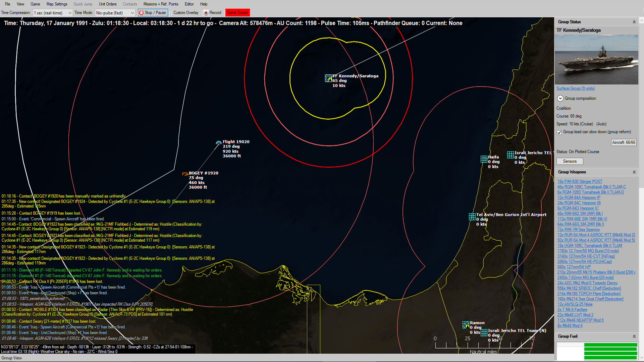Click the red Record icon on the toolbar
The width and height of the screenshot is (644, 362).
(x=206, y=12)
